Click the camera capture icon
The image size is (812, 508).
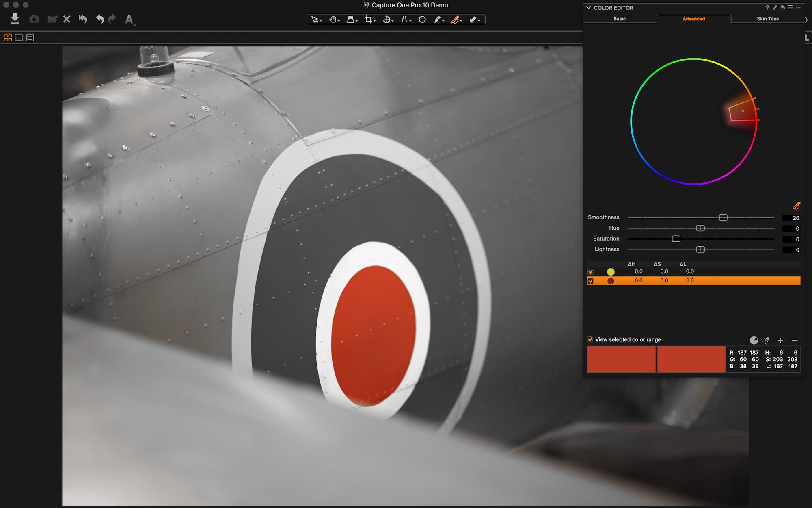(34, 19)
